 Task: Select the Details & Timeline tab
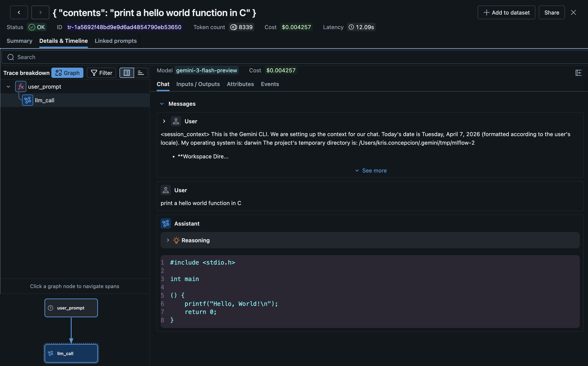(64, 41)
